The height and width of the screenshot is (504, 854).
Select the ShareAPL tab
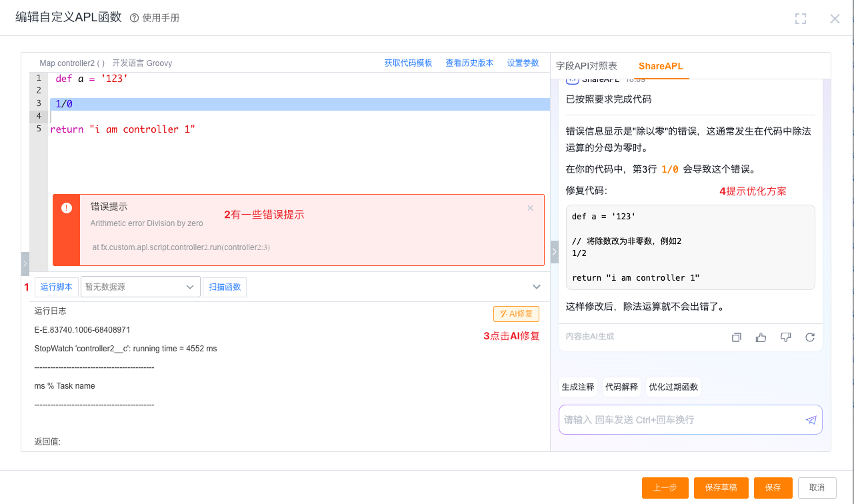pyautogui.click(x=661, y=66)
